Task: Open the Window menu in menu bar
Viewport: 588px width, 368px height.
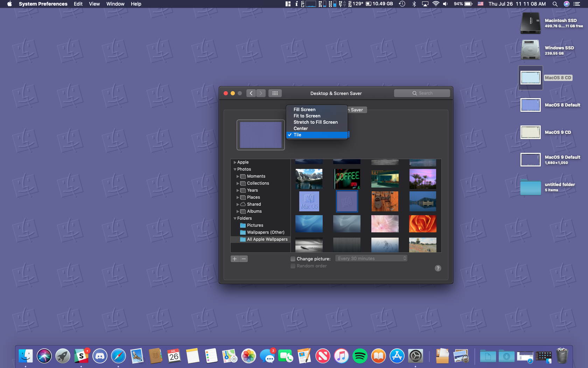Action: 115,4
